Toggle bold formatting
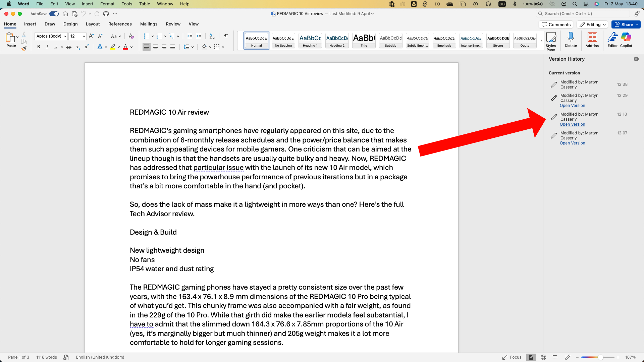 coord(38,47)
